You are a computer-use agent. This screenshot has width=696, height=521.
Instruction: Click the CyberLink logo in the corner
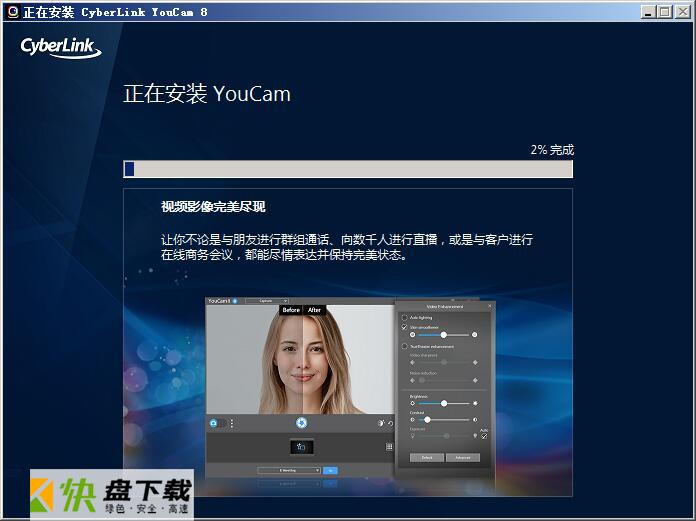point(61,48)
